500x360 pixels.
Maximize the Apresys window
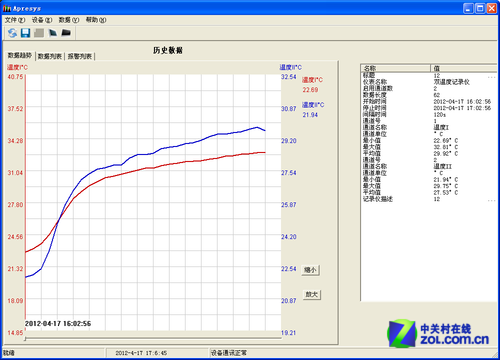480,8
